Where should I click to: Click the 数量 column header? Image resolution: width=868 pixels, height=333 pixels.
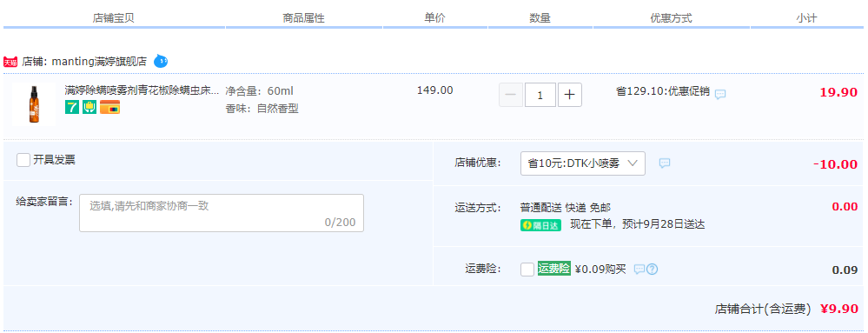point(540,17)
